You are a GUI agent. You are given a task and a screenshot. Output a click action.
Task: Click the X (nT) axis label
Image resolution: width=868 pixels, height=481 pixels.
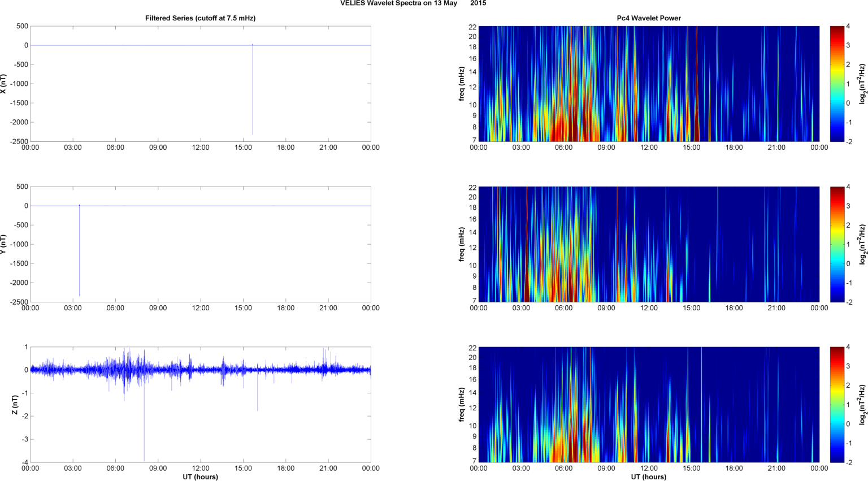tap(3, 84)
